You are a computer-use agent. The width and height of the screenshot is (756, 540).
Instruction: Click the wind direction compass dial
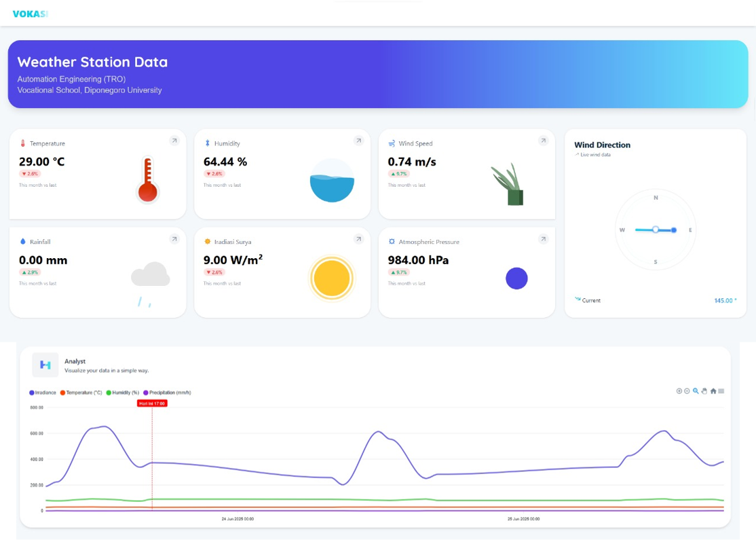[656, 230]
